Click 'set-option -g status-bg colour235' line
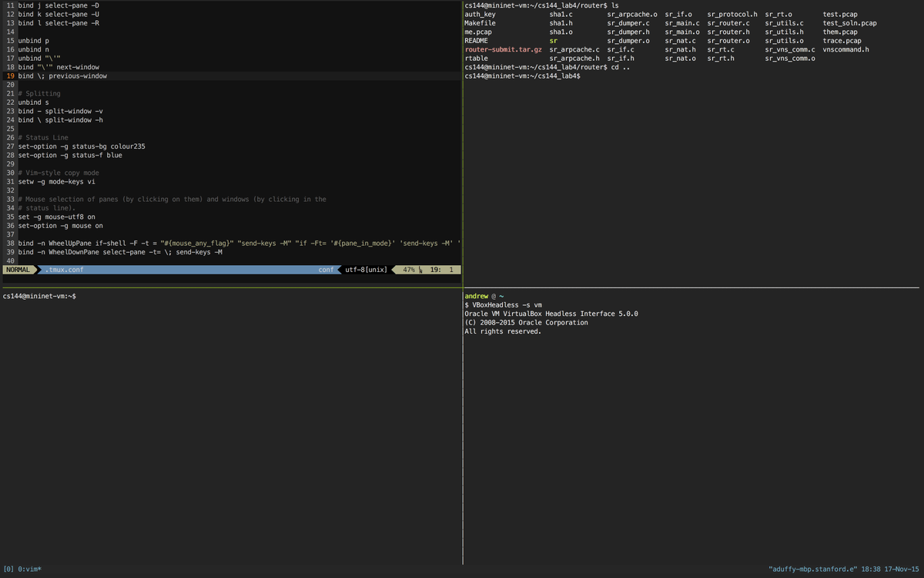 point(82,146)
